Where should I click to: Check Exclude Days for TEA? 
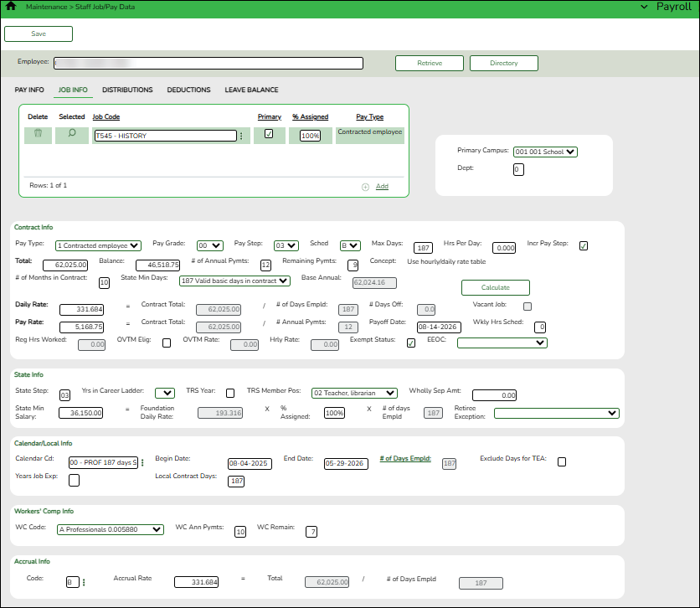(x=562, y=462)
